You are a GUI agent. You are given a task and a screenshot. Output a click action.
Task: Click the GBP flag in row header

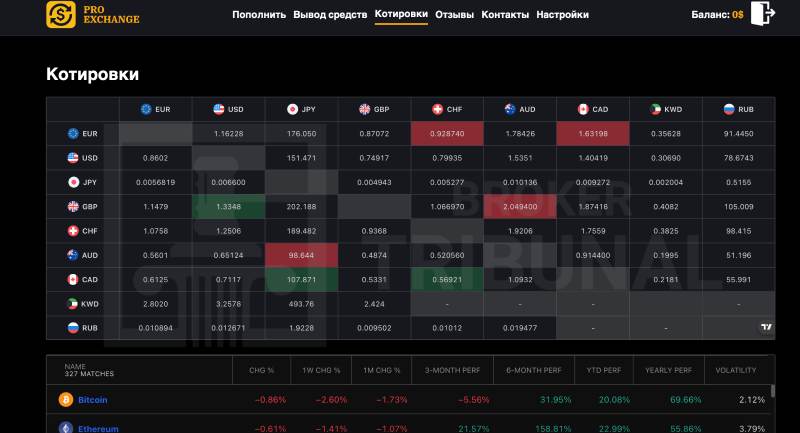point(73,206)
